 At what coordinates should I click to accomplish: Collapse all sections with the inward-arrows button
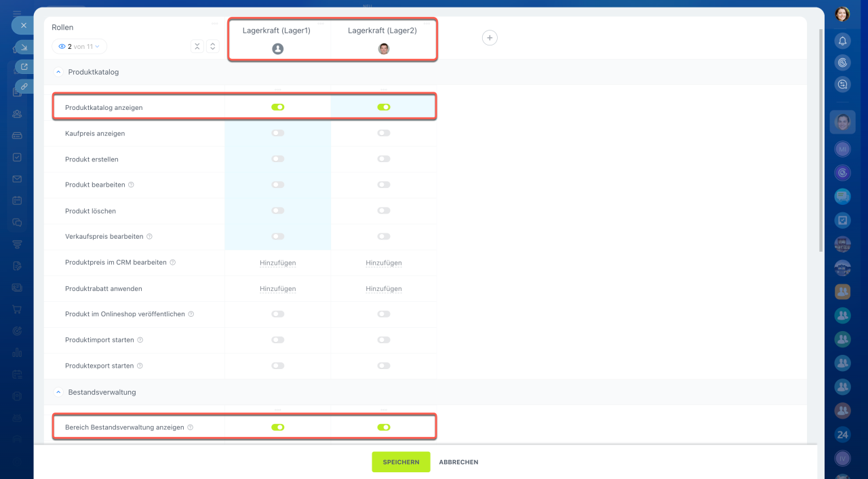point(197,46)
